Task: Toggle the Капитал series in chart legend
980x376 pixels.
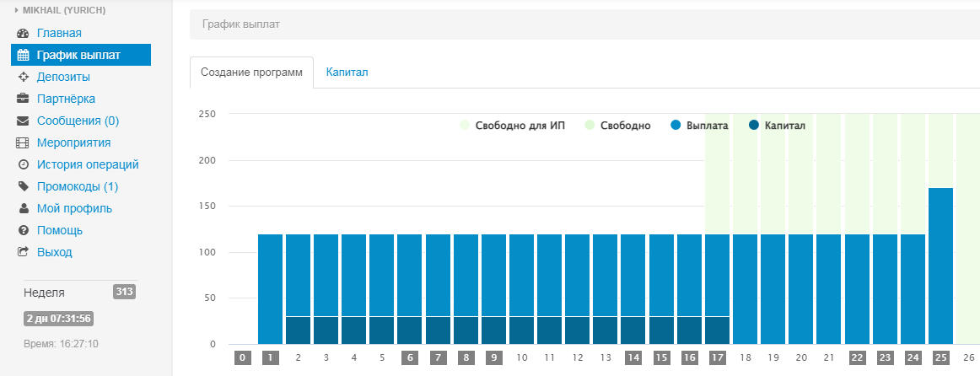Action: click(x=777, y=126)
